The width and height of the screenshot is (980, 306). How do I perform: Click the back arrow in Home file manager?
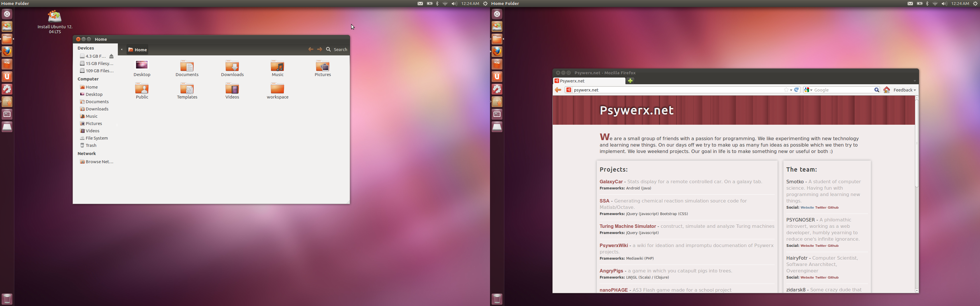tap(311, 50)
